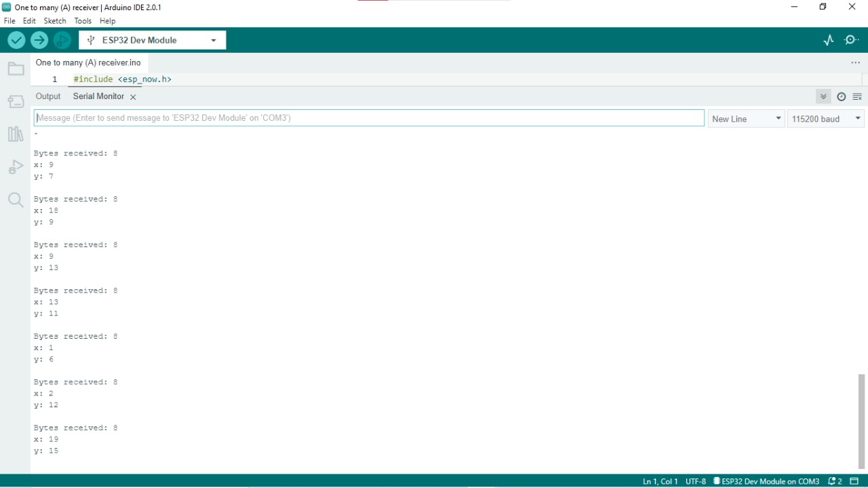Open the Debug sidebar panel
This screenshot has height=488, width=868.
(16, 166)
